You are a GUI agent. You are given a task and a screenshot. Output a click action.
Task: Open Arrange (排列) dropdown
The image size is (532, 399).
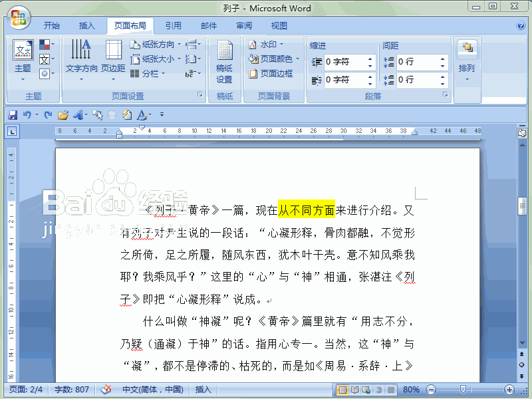pyautogui.click(x=467, y=61)
